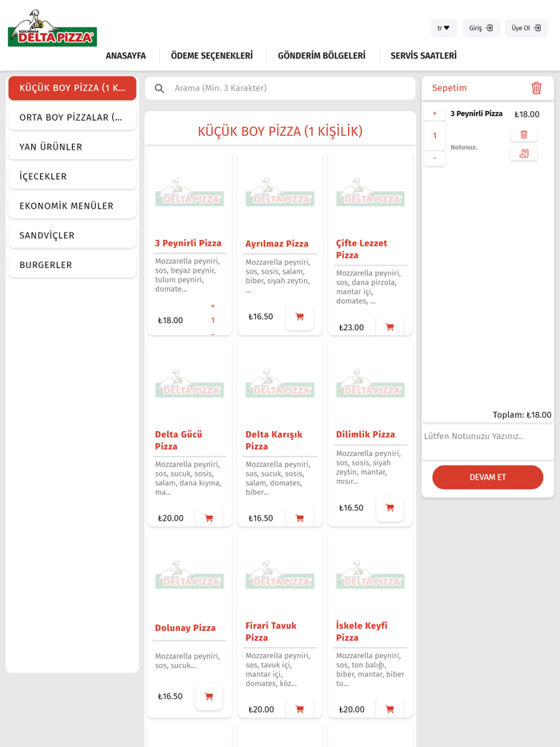This screenshot has width=560, height=747.
Task: Open the Delta Gücü Pizza title
Action: [178, 440]
